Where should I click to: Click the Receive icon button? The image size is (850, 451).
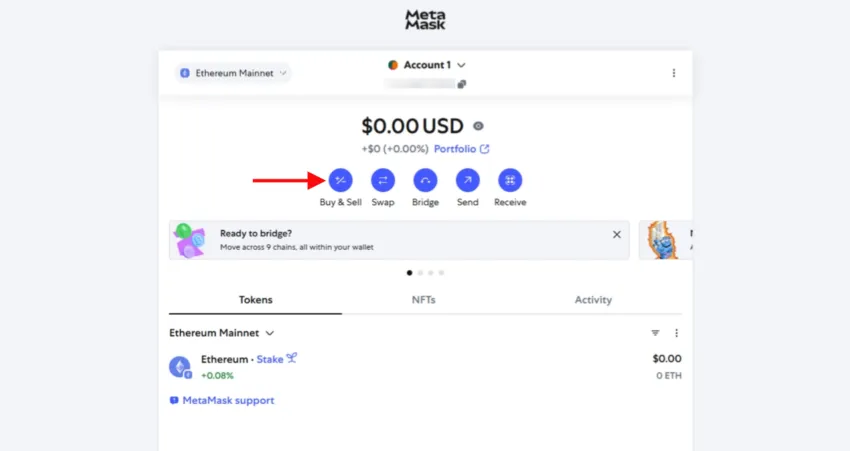point(510,181)
